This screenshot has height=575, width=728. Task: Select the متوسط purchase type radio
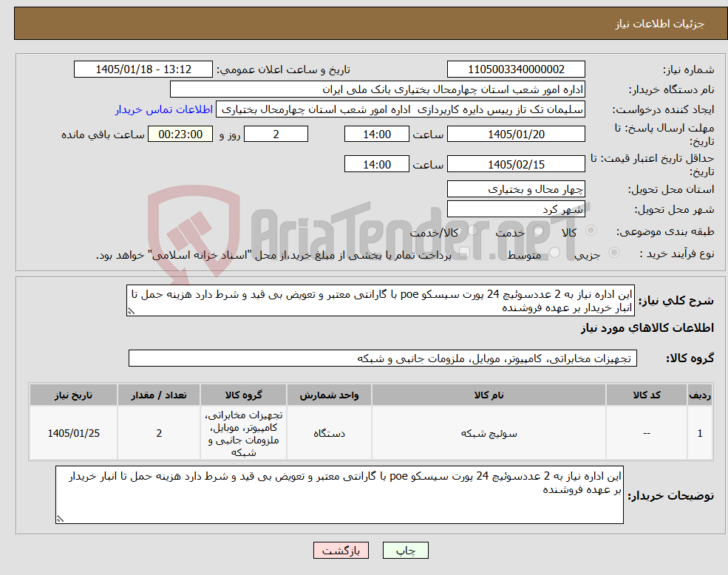[555, 252]
